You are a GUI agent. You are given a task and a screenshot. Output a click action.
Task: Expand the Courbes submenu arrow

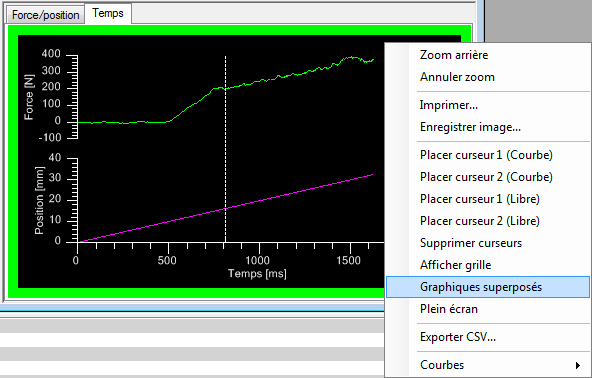(577, 365)
